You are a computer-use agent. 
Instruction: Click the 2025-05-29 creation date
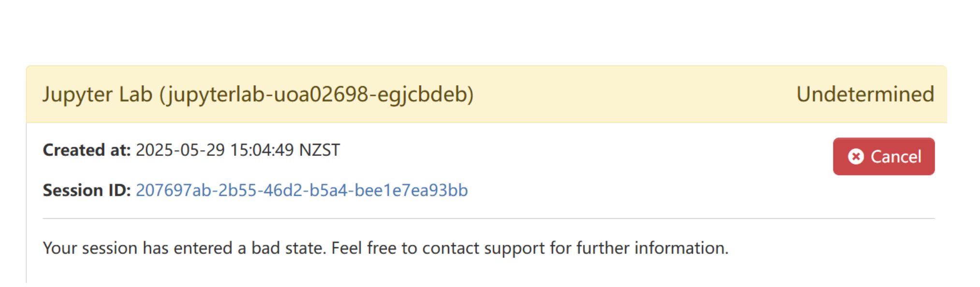pyautogui.click(x=180, y=150)
